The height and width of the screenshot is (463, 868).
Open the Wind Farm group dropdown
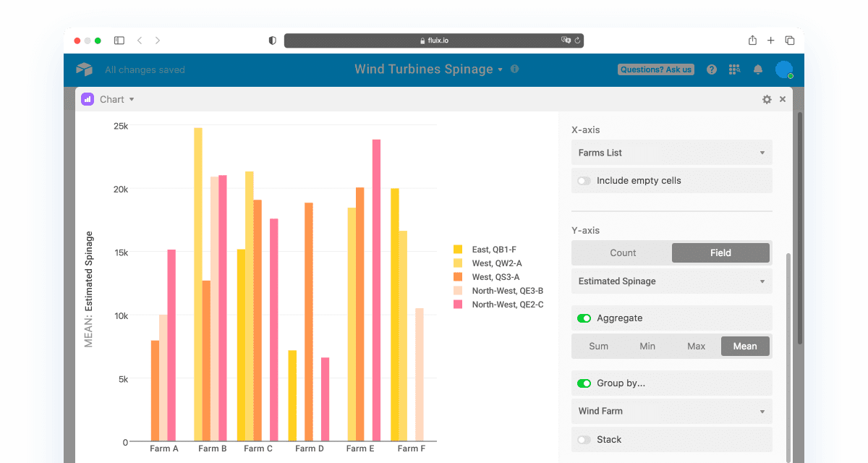[671, 412]
